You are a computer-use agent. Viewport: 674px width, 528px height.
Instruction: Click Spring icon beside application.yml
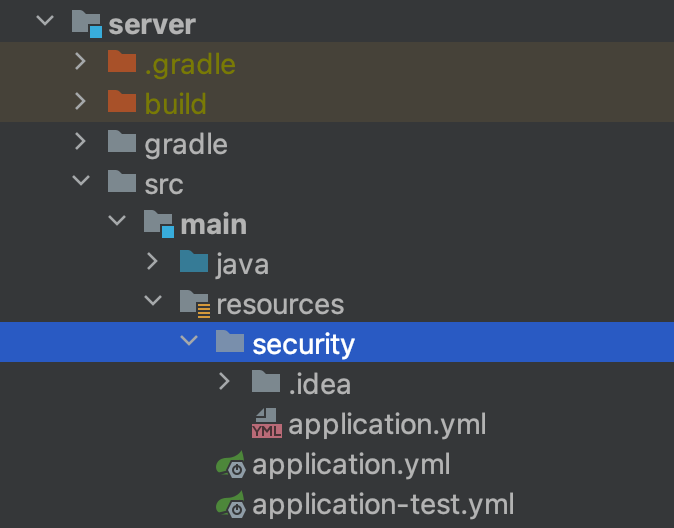click(x=231, y=464)
